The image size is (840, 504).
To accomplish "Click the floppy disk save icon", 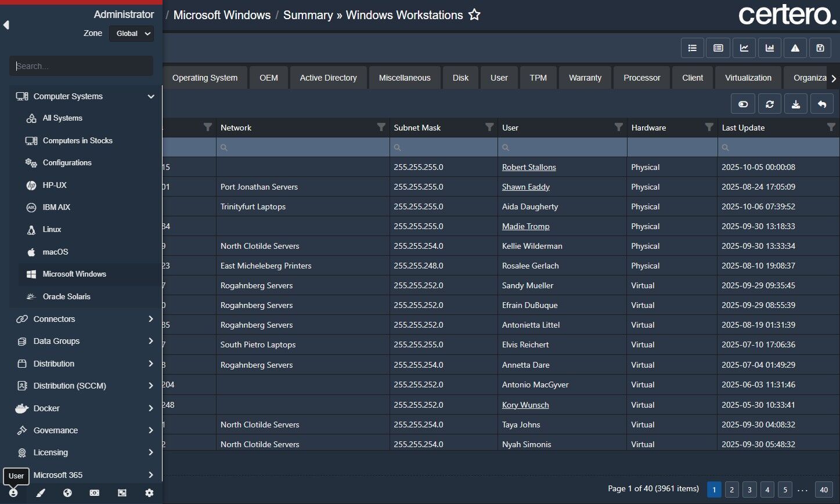I will pyautogui.click(x=820, y=48).
